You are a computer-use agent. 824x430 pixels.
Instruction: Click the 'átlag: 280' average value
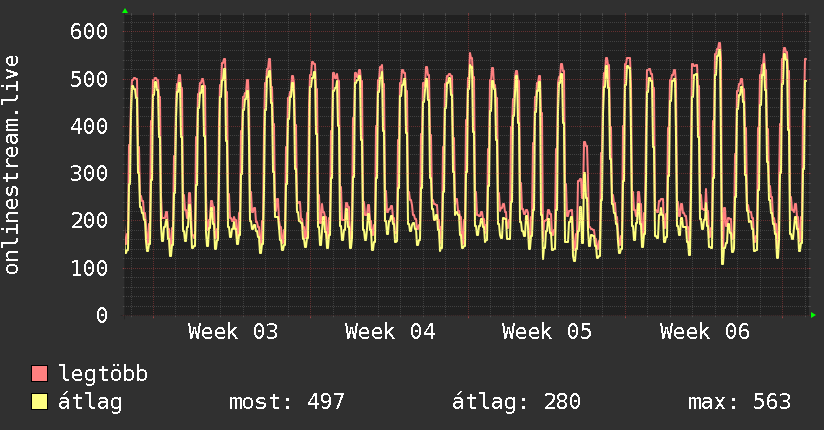pos(516,402)
